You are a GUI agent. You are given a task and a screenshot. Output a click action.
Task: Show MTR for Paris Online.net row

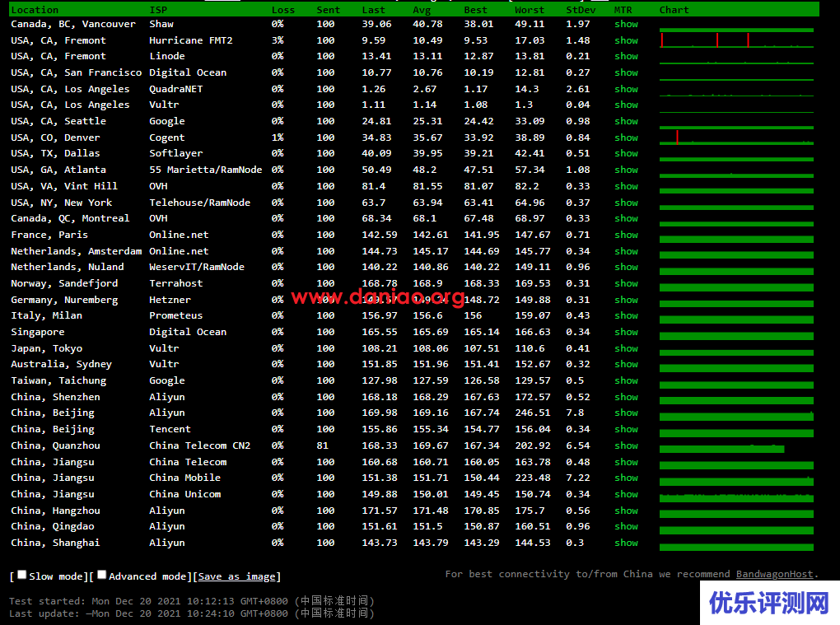[x=626, y=236]
